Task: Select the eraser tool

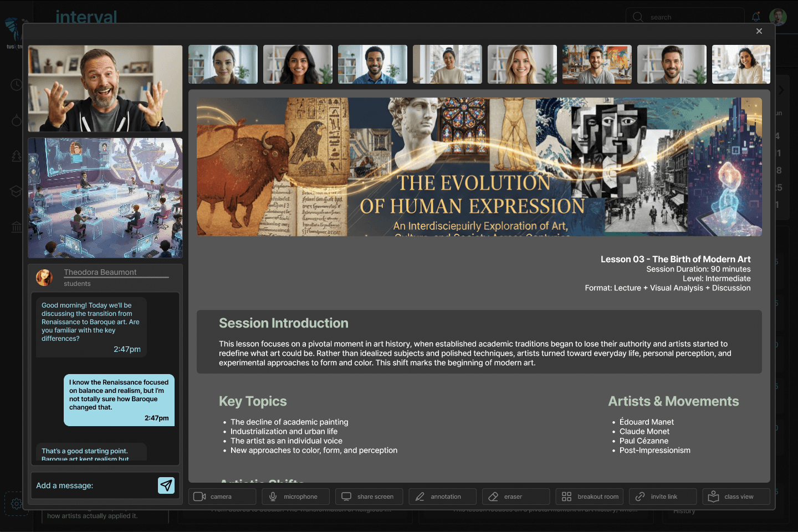Action: coord(516,497)
